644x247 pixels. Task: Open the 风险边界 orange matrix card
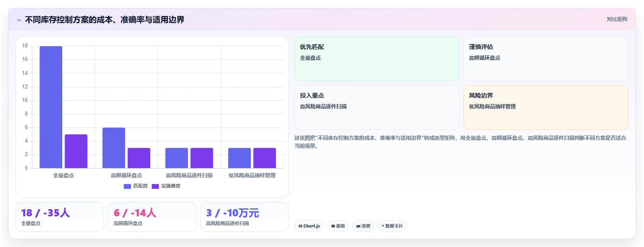pos(546,108)
